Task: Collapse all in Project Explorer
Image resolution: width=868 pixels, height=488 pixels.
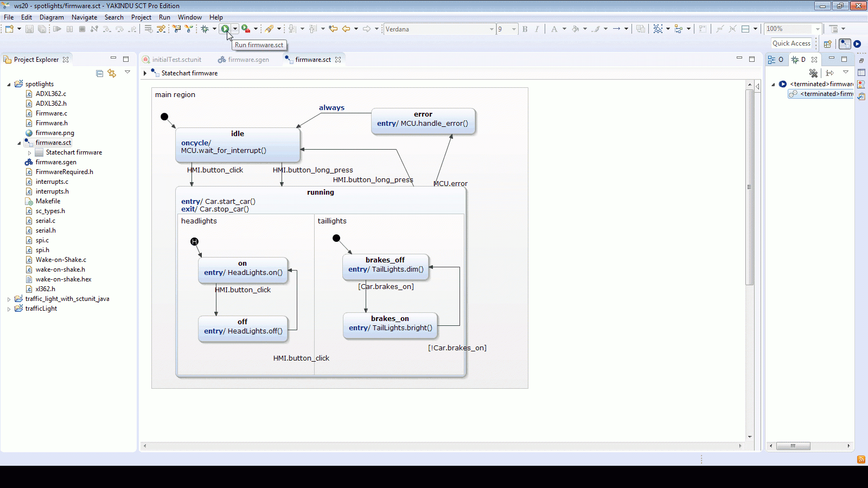Action: (99, 73)
